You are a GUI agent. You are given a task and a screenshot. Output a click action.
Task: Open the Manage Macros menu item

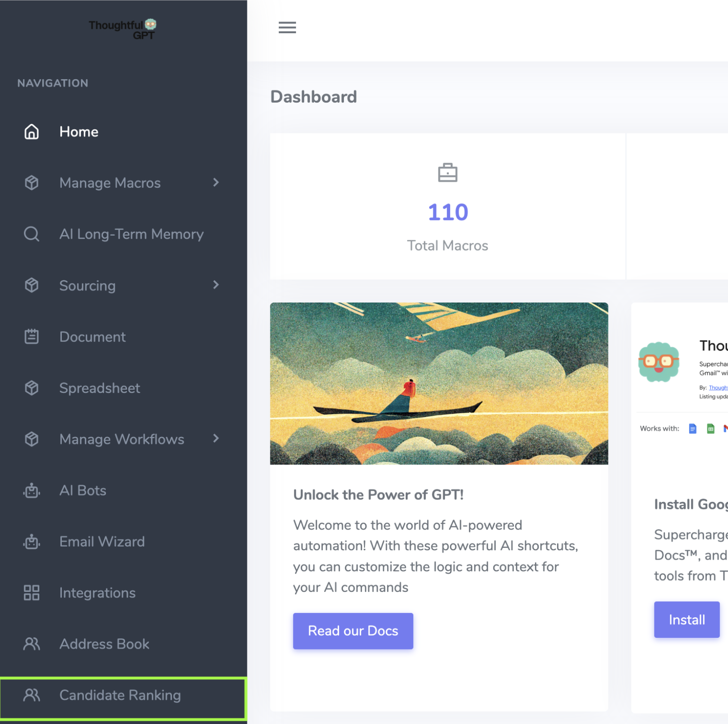tap(124, 183)
